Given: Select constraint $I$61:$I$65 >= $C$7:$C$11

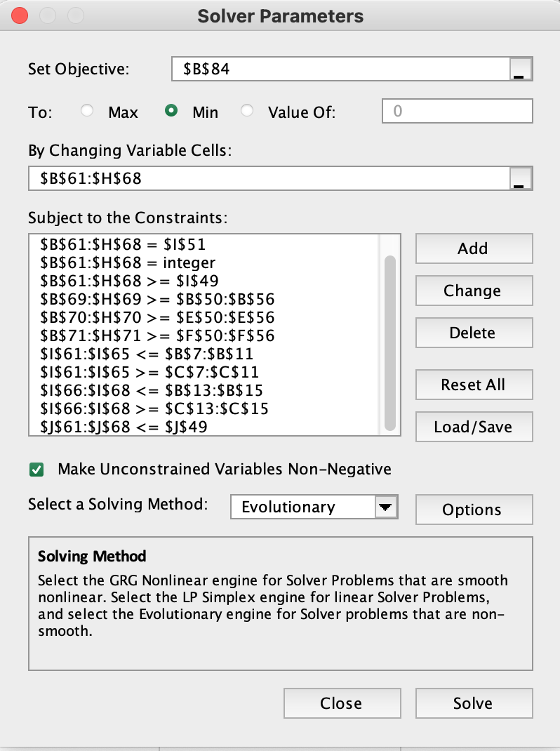Looking at the screenshot, I should tap(149, 372).
